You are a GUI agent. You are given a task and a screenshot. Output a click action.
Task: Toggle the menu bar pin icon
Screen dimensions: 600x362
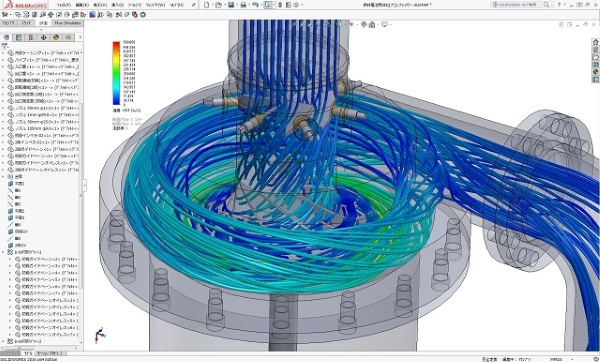pos(194,5)
